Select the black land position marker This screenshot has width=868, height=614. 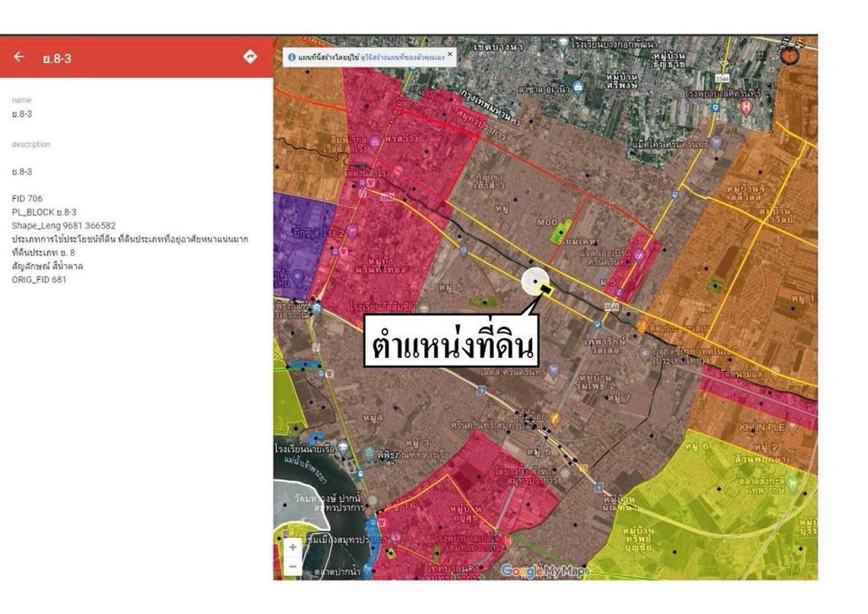click(x=545, y=290)
